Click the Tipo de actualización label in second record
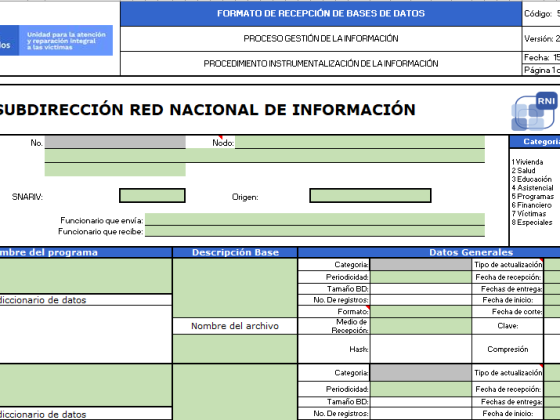The width and height of the screenshot is (560, 420). pos(508,373)
